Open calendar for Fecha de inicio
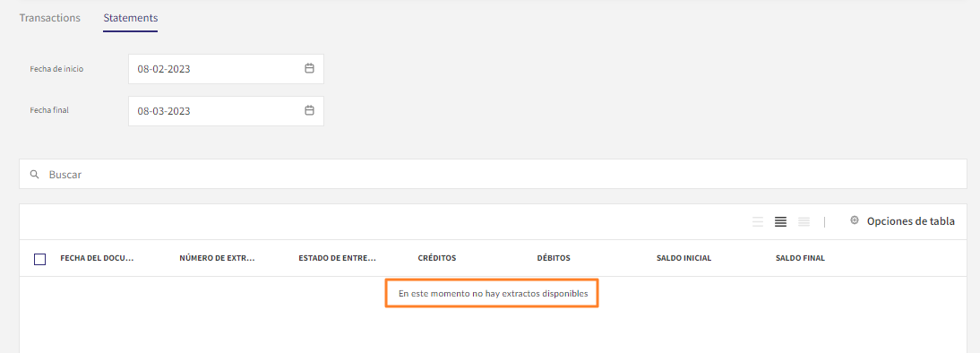 (x=309, y=69)
